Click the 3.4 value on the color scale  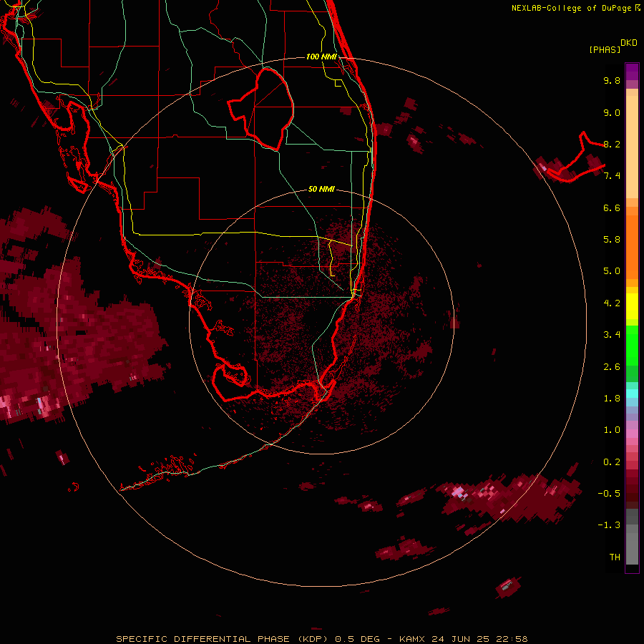pyautogui.click(x=612, y=335)
